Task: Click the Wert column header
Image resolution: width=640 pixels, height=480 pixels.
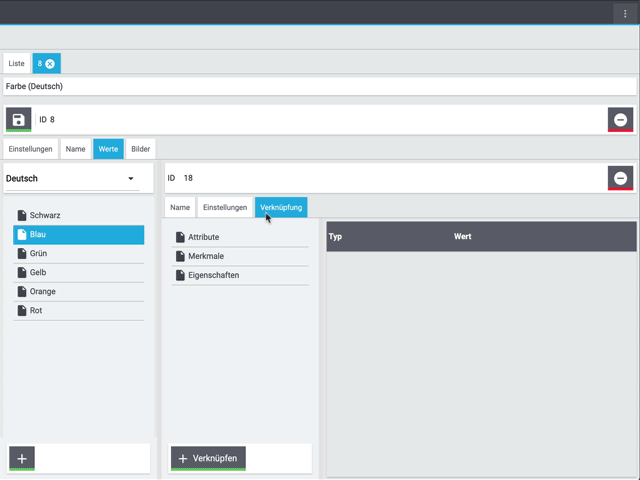Action: [x=462, y=237]
